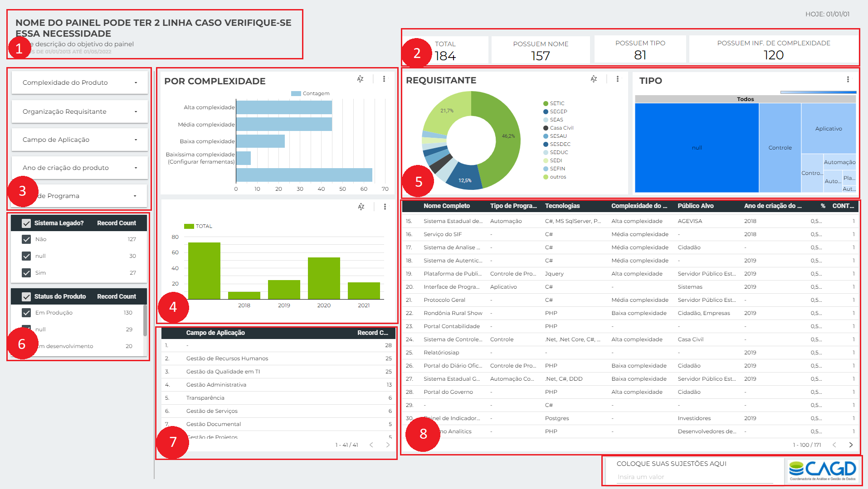Screen dimensions: 868x489
Task: Sort the Requisitante donut chart via AZ icon
Action: click(x=594, y=79)
